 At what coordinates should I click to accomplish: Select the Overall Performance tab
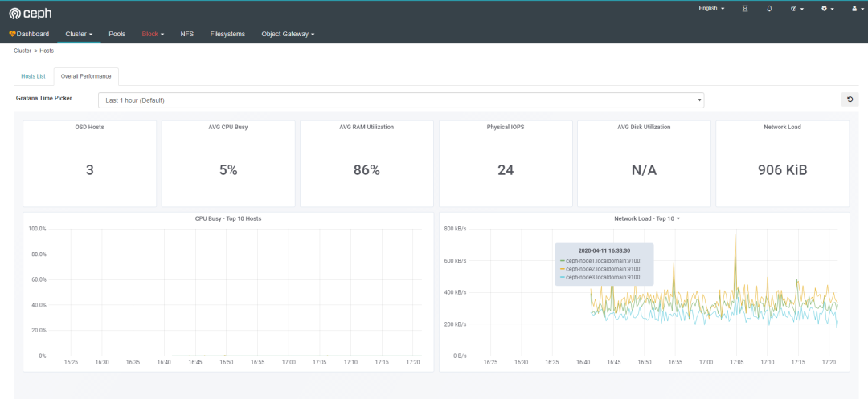click(x=86, y=76)
